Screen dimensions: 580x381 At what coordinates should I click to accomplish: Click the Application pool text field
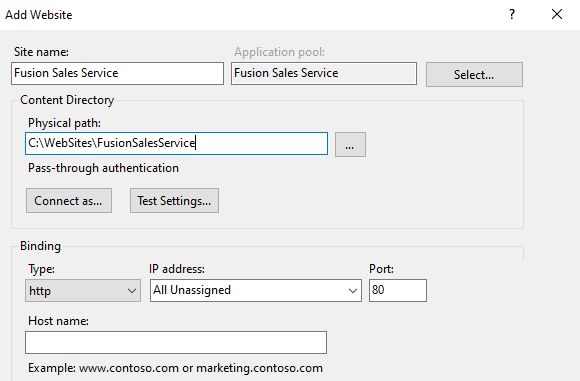click(x=324, y=73)
